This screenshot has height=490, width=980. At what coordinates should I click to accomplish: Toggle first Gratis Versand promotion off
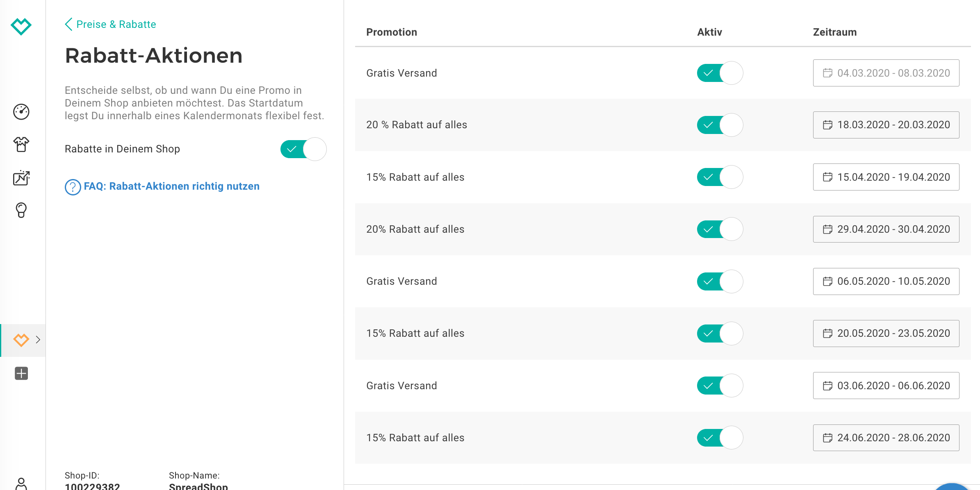pyautogui.click(x=720, y=73)
